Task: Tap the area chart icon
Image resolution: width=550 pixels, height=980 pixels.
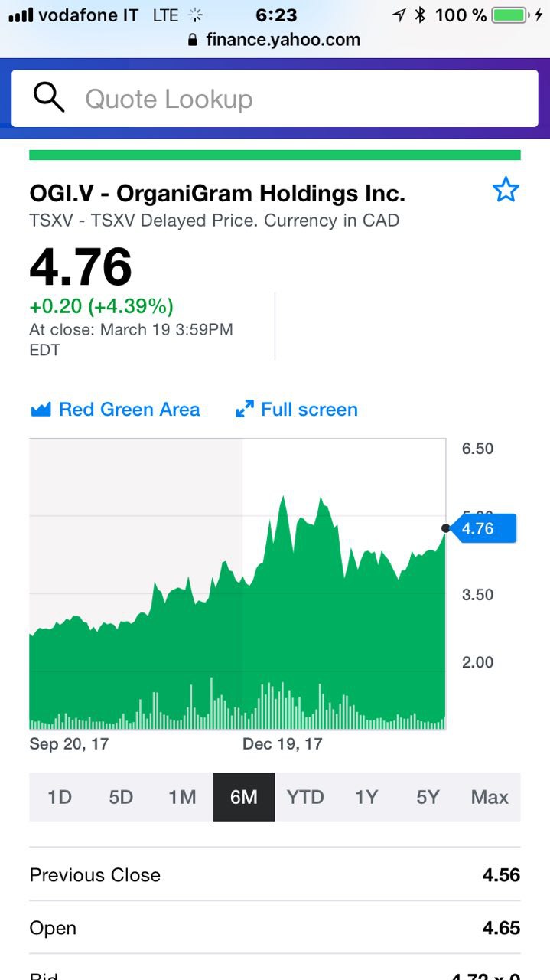Action: (41, 410)
